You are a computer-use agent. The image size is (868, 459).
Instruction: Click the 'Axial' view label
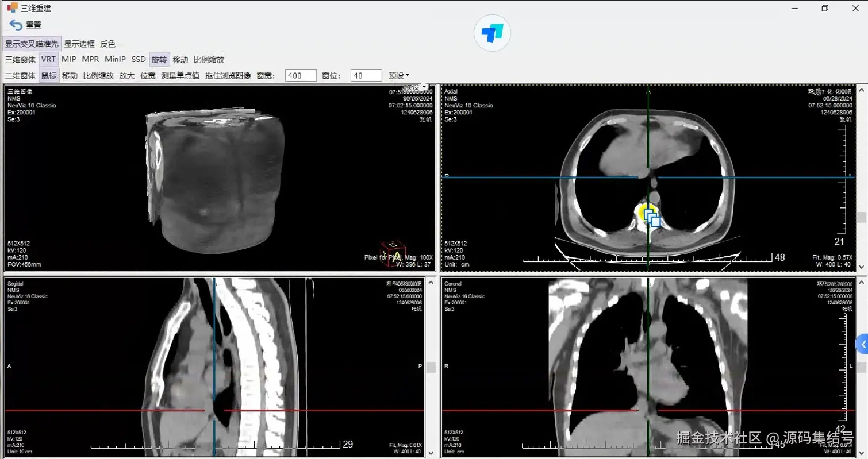(450, 91)
